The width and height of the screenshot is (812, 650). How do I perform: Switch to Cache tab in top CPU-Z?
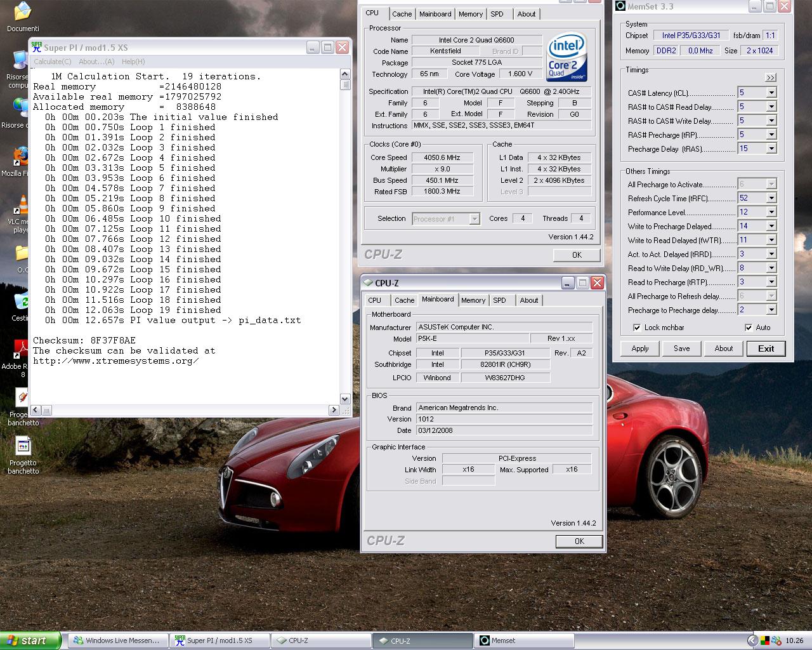402,14
